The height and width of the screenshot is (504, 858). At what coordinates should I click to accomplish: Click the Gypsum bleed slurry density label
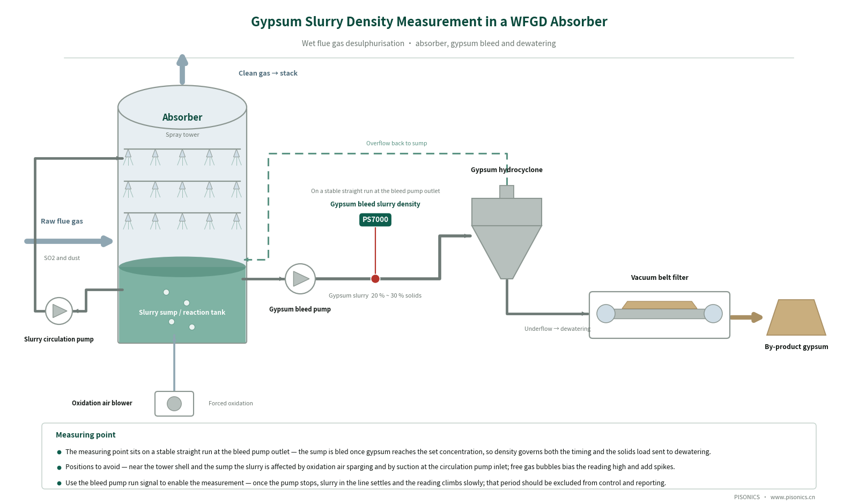click(x=375, y=204)
